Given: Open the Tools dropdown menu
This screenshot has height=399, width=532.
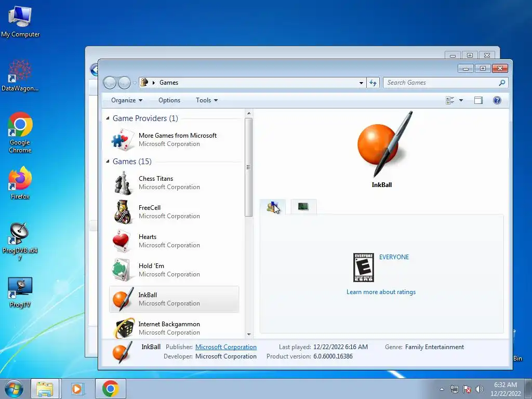Looking at the screenshot, I should [x=207, y=100].
